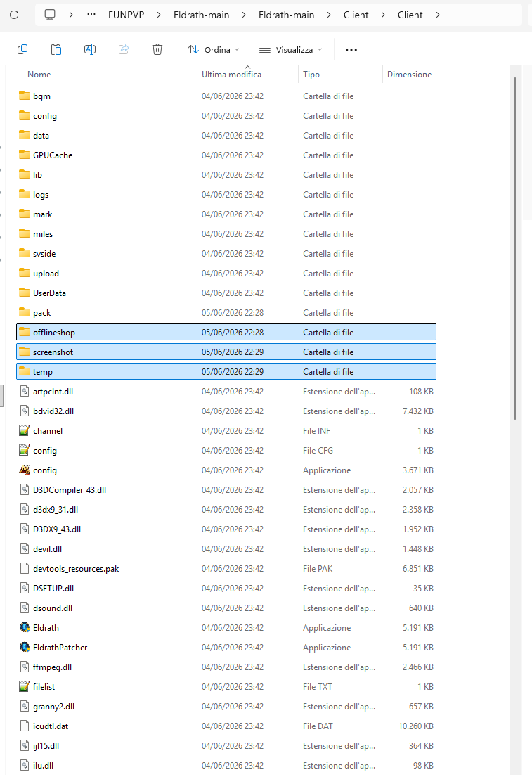Click the copy icon in the toolbar
This screenshot has height=777, width=532.
coord(22,49)
